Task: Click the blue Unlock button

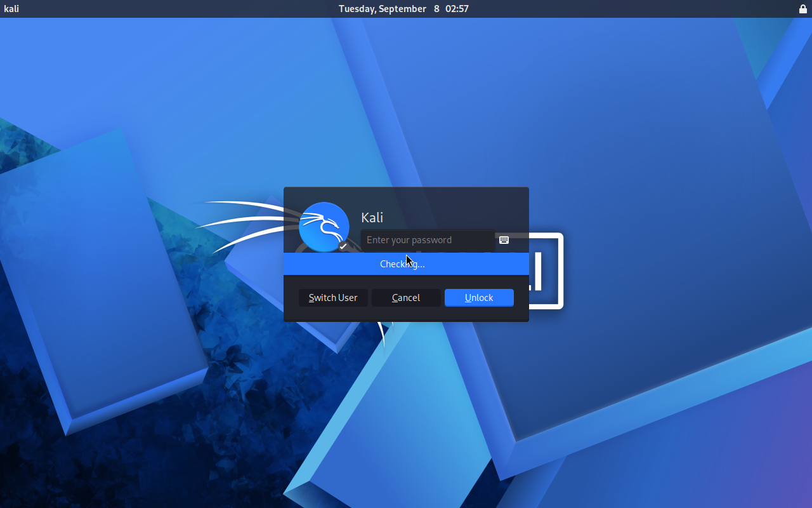Action: click(x=479, y=298)
